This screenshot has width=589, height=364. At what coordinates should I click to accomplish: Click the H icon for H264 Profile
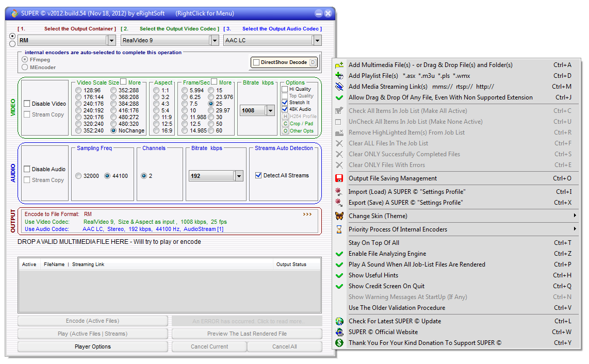click(286, 117)
